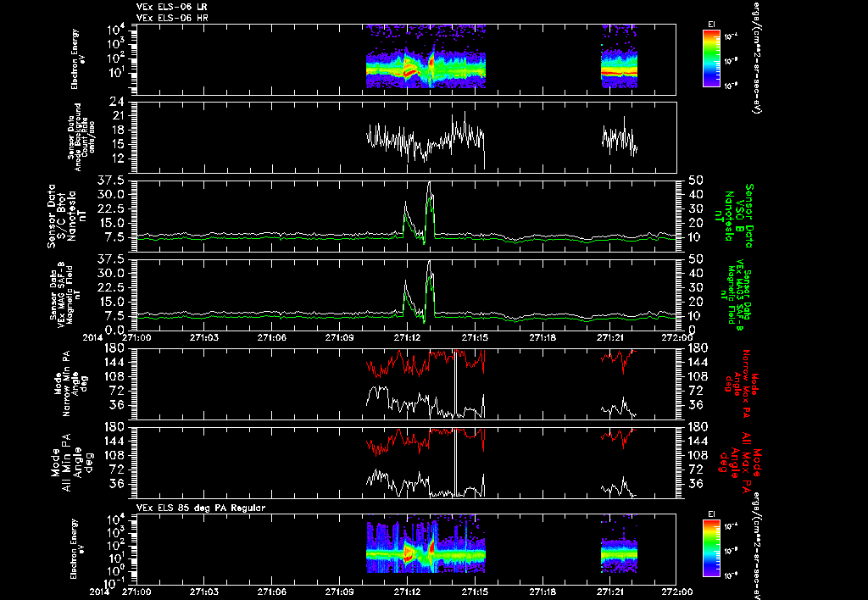Click the vertical energy-flux unit text beside top color bar
The height and width of the screenshot is (600, 868).
(x=755, y=57)
